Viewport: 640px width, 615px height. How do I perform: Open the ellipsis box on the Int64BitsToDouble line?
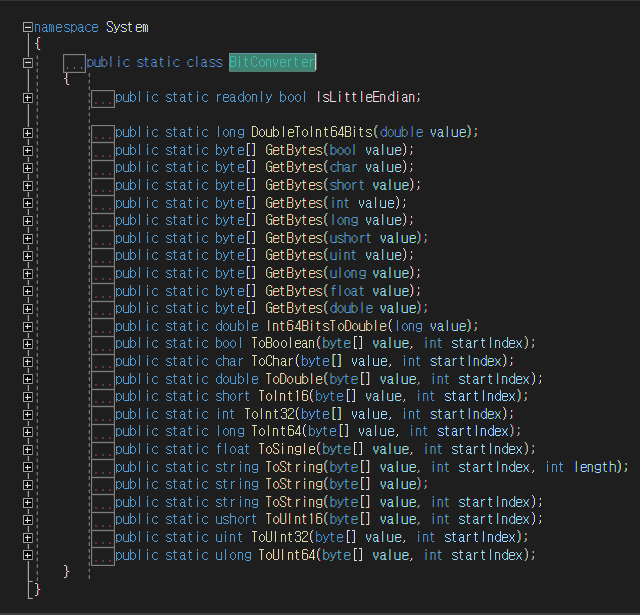point(103,327)
